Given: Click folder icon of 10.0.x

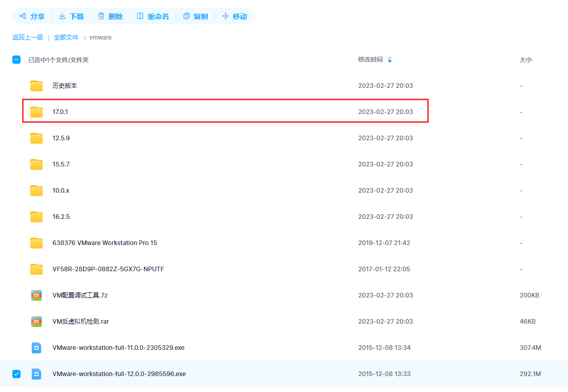Looking at the screenshot, I should coord(36,191).
